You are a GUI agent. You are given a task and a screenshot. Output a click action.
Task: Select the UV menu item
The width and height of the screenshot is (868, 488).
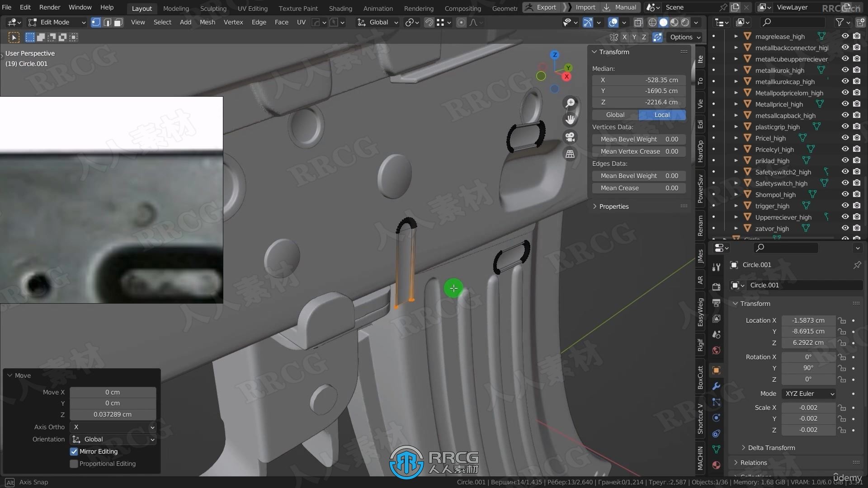point(301,22)
